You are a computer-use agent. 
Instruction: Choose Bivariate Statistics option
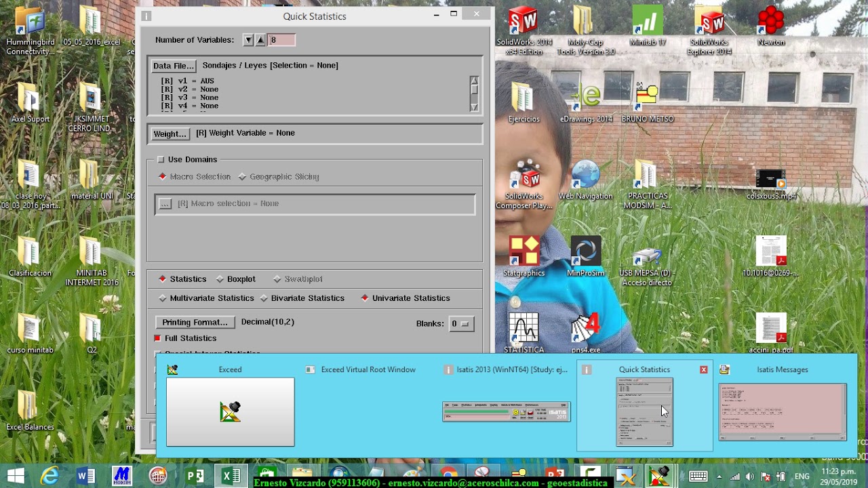(302, 298)
